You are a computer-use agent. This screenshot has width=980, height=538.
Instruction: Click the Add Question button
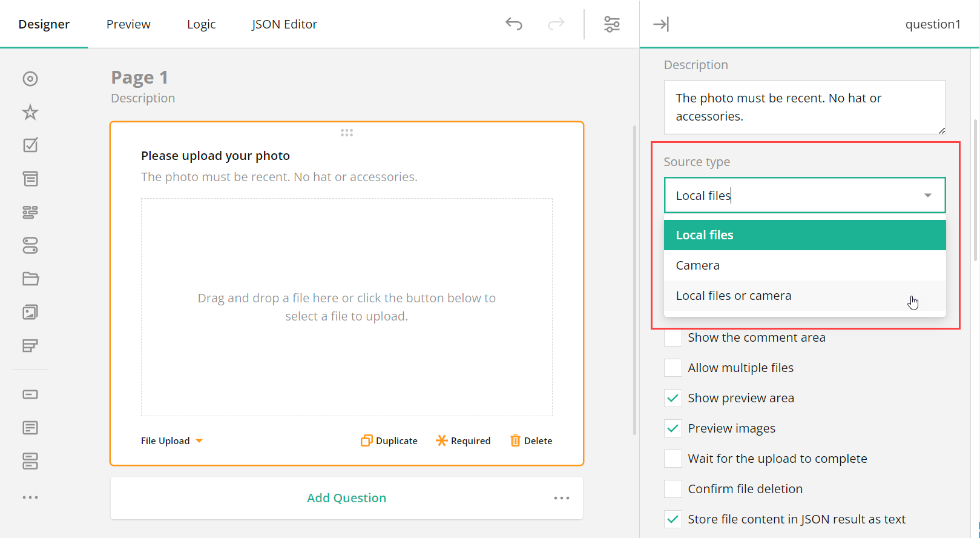346,498
